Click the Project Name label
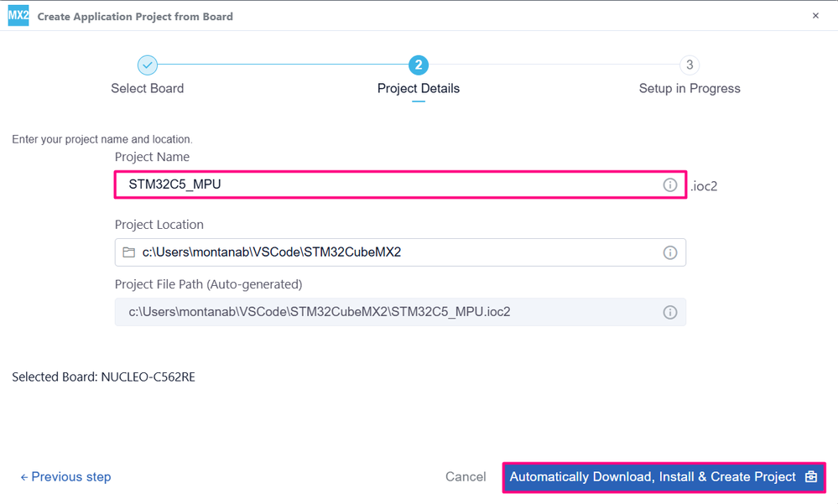The height and width of the screenshot is (504, 838). [153, 157]
